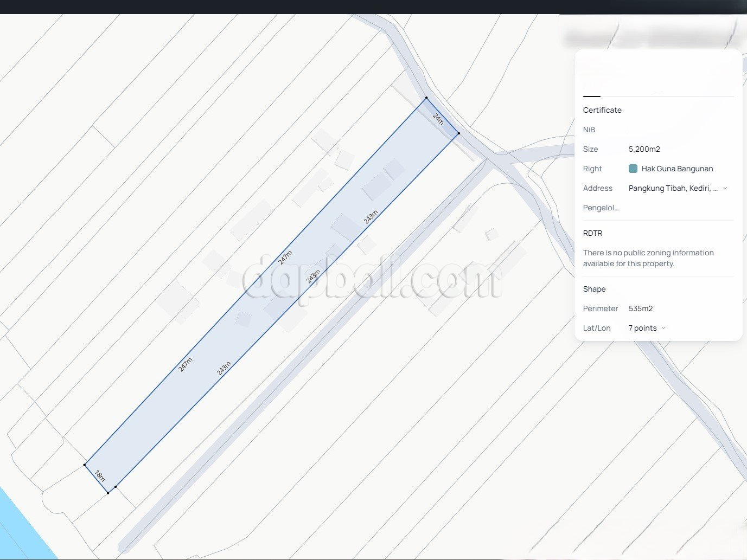Select the parcel vertex beside the 24m road edge

click(x=459, y=133)
